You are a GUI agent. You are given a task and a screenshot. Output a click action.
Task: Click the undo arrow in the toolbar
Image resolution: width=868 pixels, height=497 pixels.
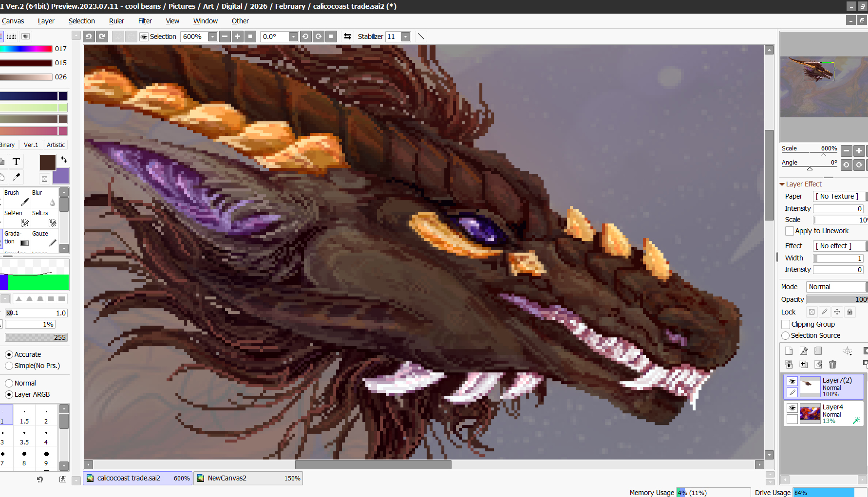(89, 37)
